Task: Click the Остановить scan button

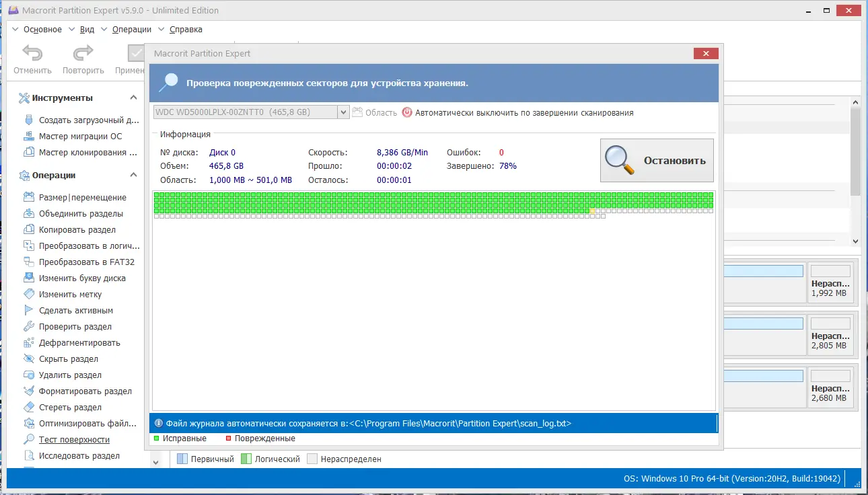Action: click(657, 160)
